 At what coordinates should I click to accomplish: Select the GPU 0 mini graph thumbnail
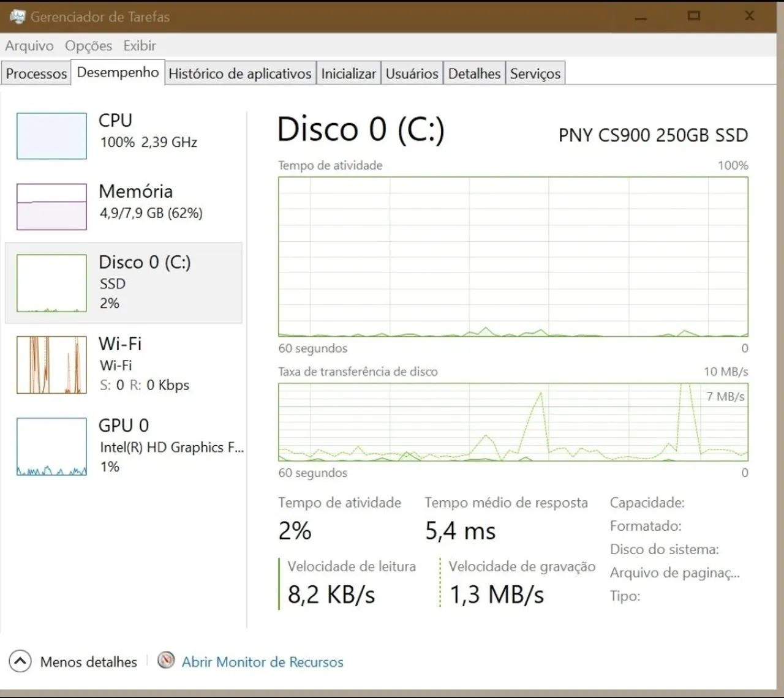(x=51, y=446)
